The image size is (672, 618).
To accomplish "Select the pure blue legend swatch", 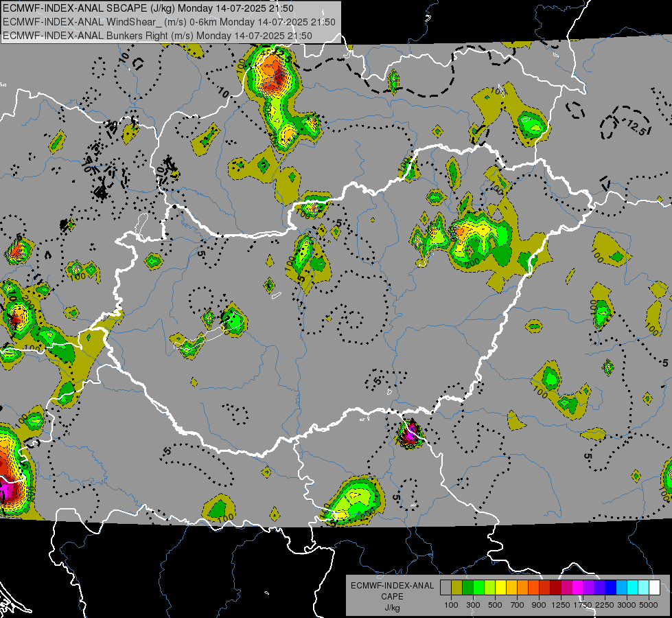I will pos(611,588).
